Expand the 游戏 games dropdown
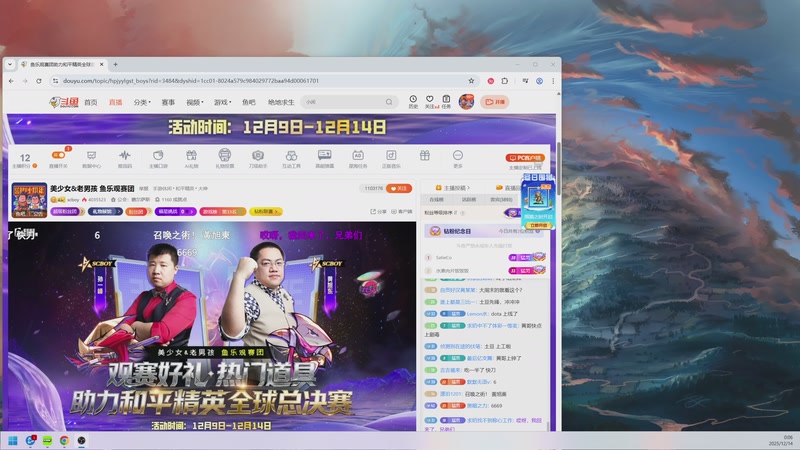This screenshot has width=800, height=450. point(222,102)
